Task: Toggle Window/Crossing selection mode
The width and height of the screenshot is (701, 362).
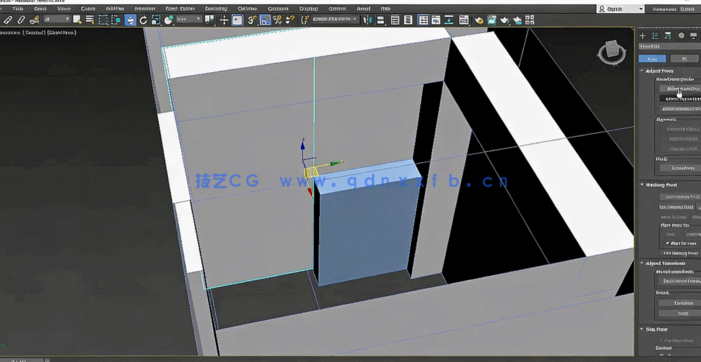Action: [x=116, y=20]
